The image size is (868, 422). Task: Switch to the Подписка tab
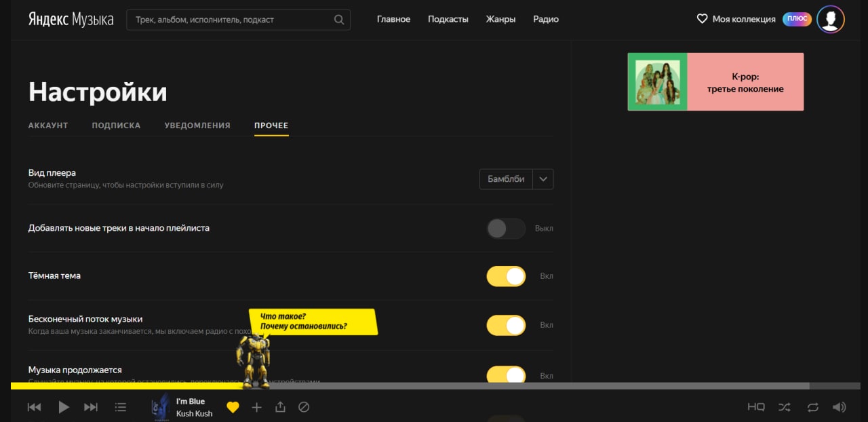coord(116,126)
